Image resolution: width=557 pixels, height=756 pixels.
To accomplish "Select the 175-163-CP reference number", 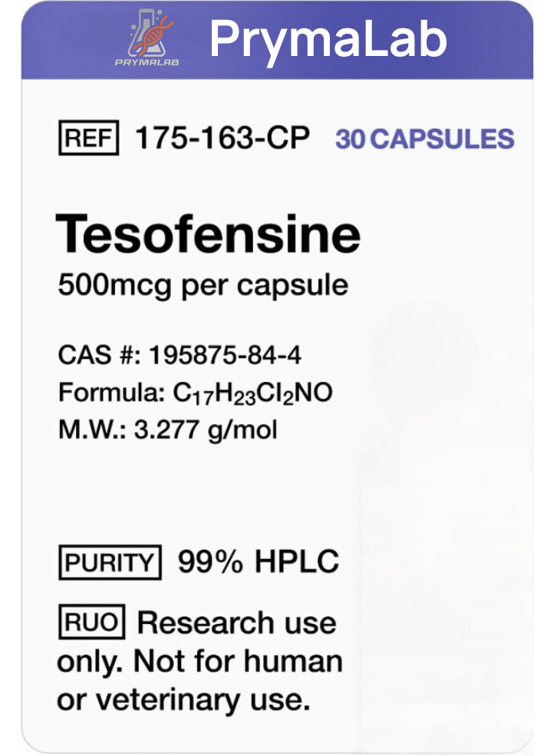I will coord(222,139).
